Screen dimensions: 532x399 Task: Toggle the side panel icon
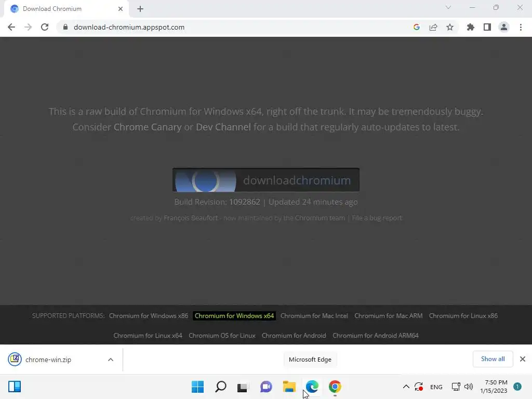click(x=487, y=27)
